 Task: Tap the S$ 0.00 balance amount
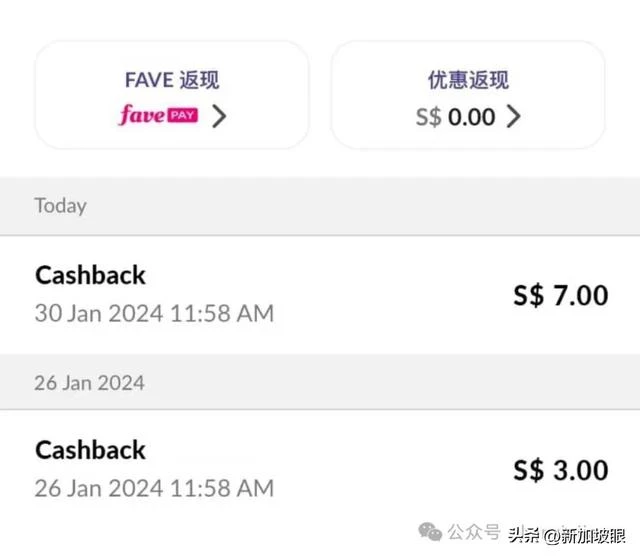(x=456, y=117)
